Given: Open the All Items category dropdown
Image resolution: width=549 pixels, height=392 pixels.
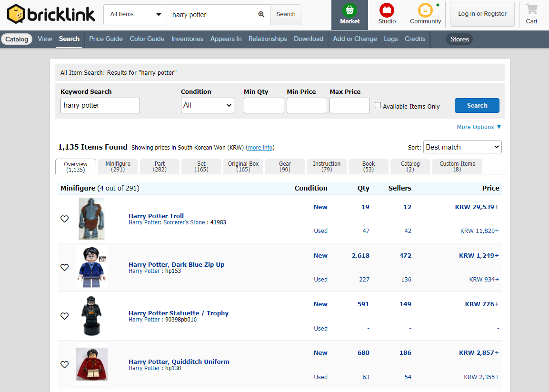Looking at the screenshot, I should (x=135, y=15).
